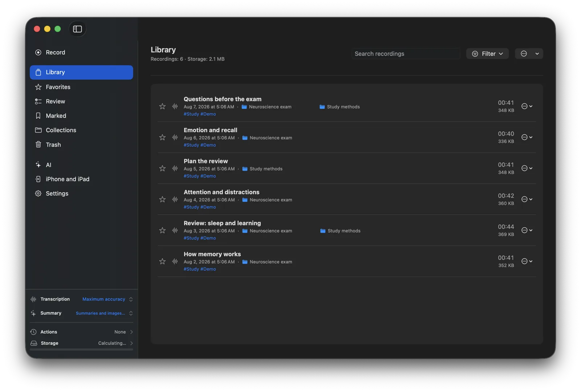Favorite the Emotion and recall recording
The image size is (581, 392).
(162, 138)
